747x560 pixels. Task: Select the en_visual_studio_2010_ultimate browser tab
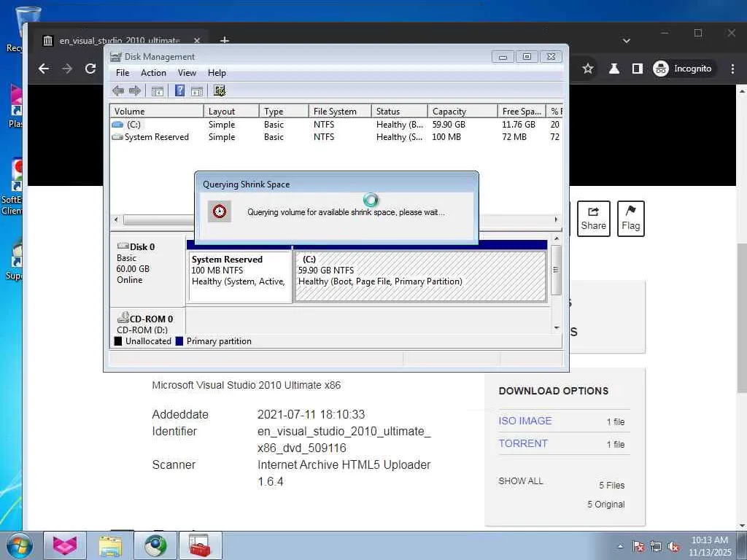tap(122, 41)
